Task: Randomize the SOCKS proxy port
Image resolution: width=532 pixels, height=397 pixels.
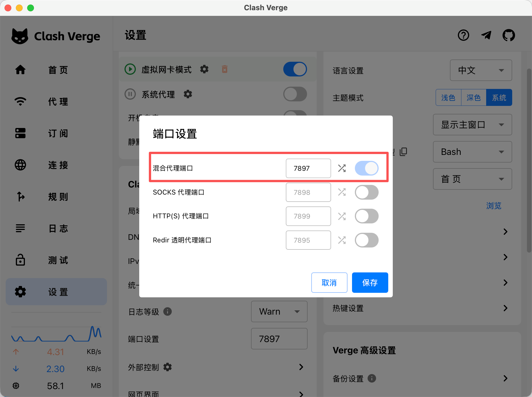Action: [342, 192]
